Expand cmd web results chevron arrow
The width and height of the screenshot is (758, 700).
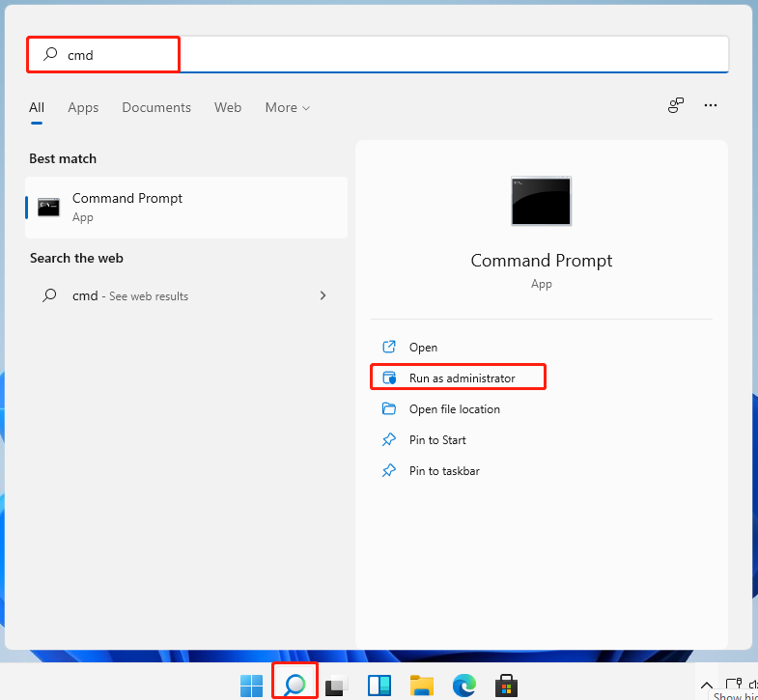tap(323, 295)
